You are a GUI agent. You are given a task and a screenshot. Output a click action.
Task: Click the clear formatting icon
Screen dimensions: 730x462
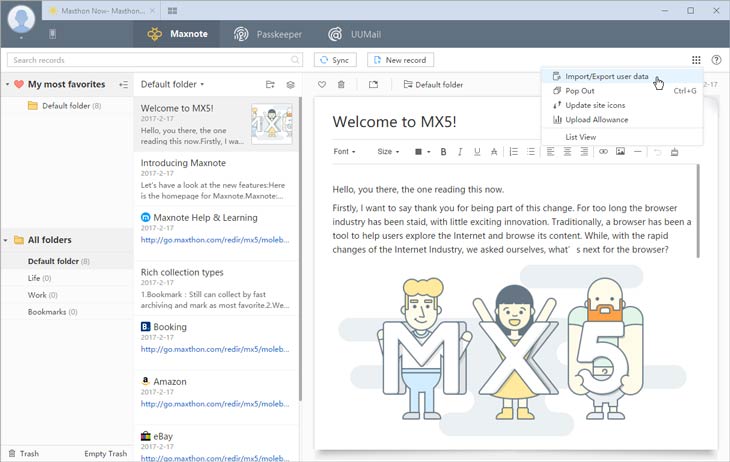(x=674, y=151)
